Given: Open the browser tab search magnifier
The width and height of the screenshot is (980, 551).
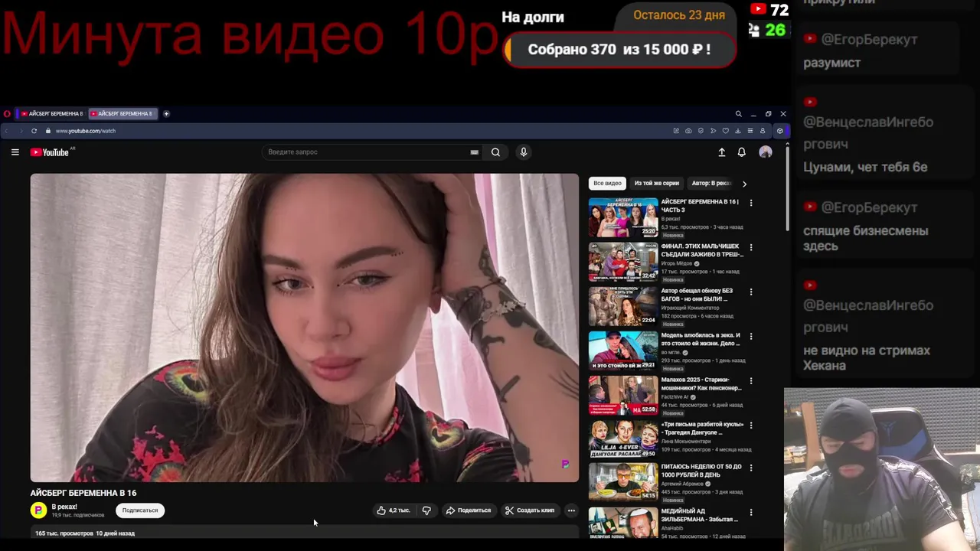Looking at the screenshot, I should (x=739, y=114).
